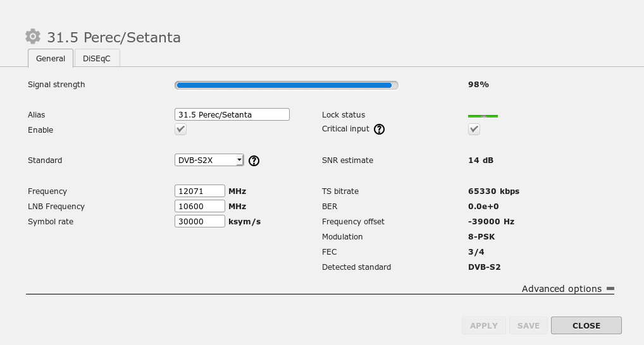Click the green Lock status indicator
Viewport: 644px width, 345px height.
click(x=483, y=116)
